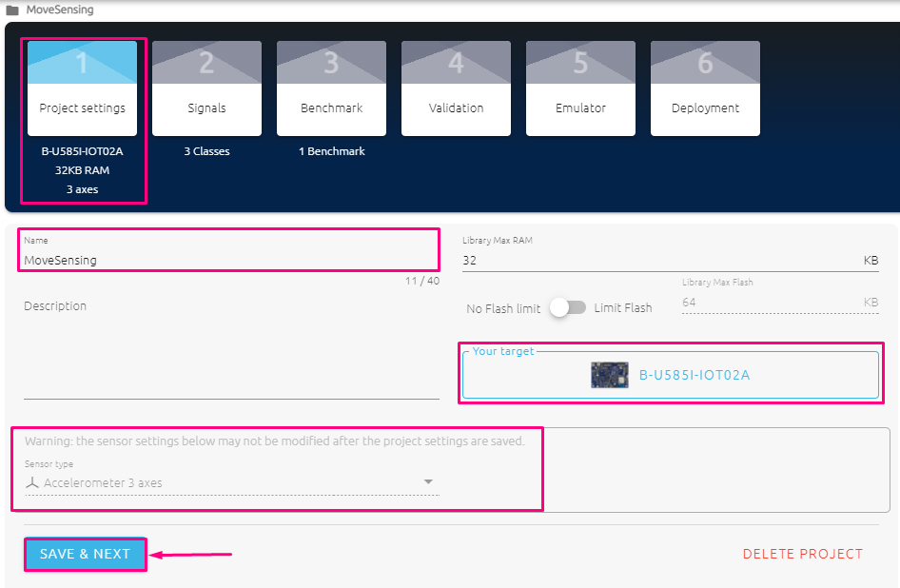Click the 'Limit Flash' label
Viewport: 900px width, 588px height.
point(623,307)
